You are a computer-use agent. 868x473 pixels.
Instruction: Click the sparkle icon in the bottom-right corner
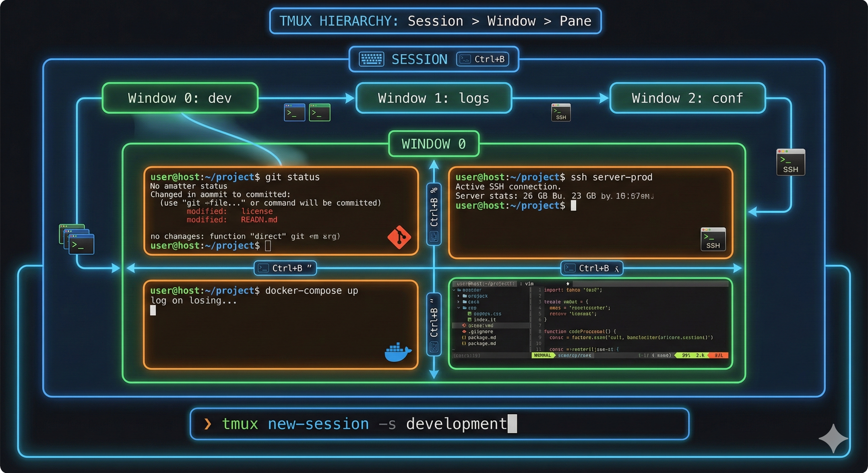pyautogui.click(x=833, y=439)
